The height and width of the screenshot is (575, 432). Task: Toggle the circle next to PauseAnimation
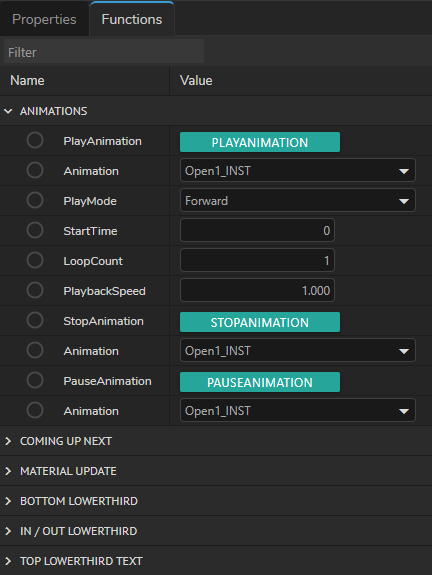coord(35,380)
